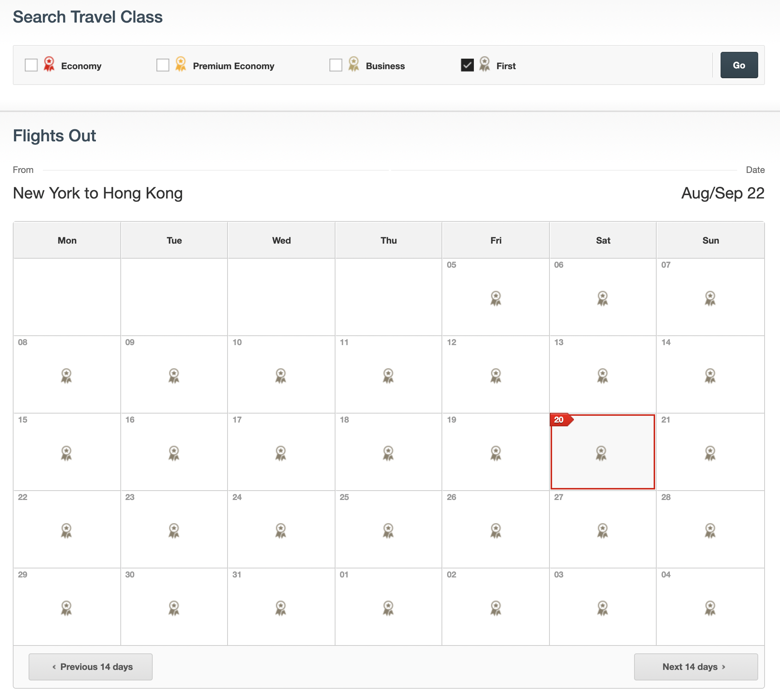Enable the Economy class checkbox
The width and height of the screenshot is (780, 700).
point(31,65)
